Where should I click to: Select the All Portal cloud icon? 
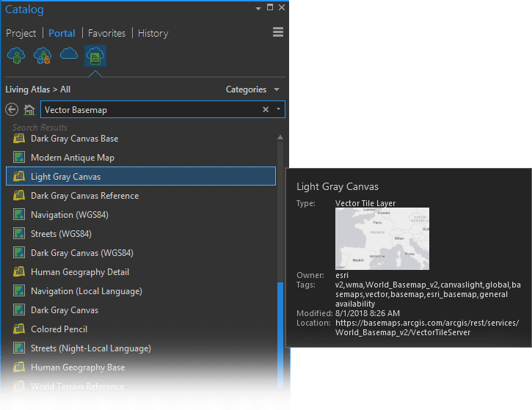69,54
